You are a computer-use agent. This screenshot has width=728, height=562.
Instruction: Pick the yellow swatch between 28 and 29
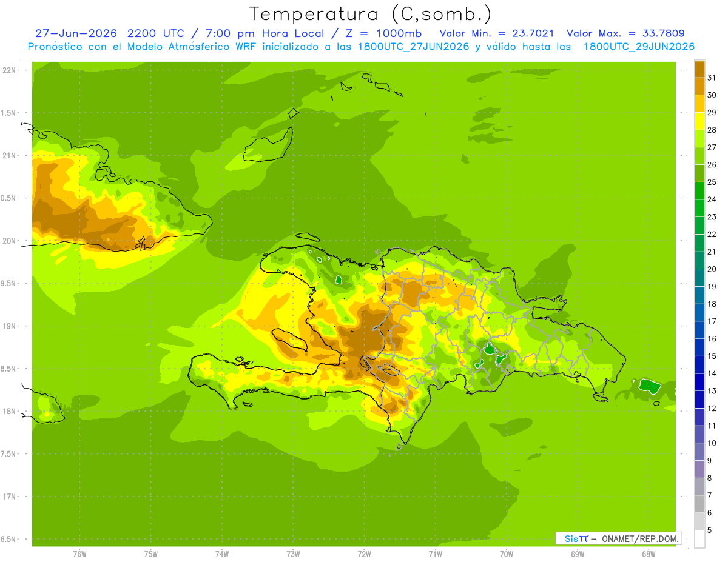[699, 121]
